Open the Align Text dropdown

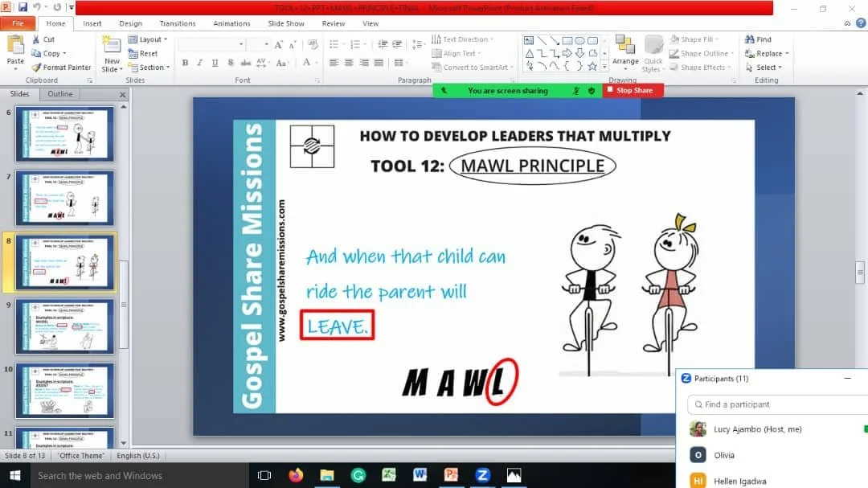pos(457,53)
